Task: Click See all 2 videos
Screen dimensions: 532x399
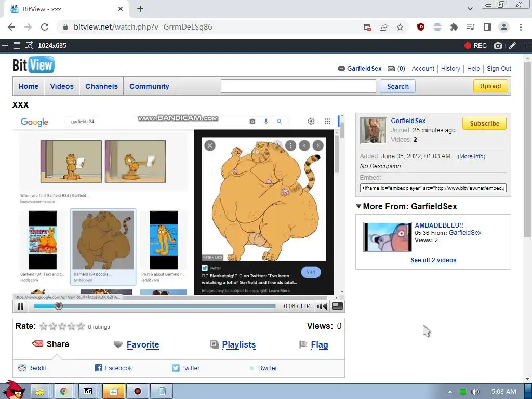Action: pos(433,260)
